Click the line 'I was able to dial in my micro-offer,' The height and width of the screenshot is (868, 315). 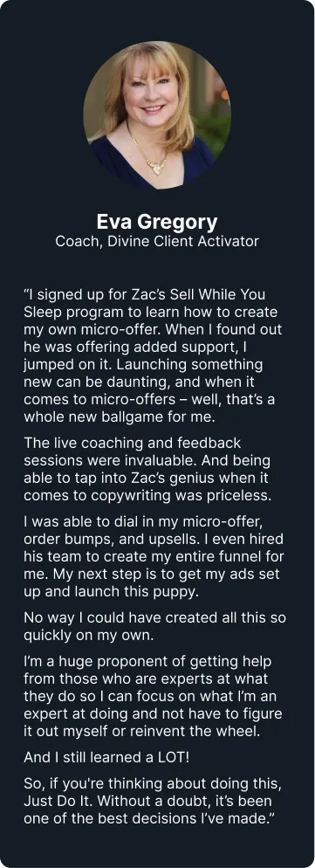pyautogui.click(x=147, y=520)
